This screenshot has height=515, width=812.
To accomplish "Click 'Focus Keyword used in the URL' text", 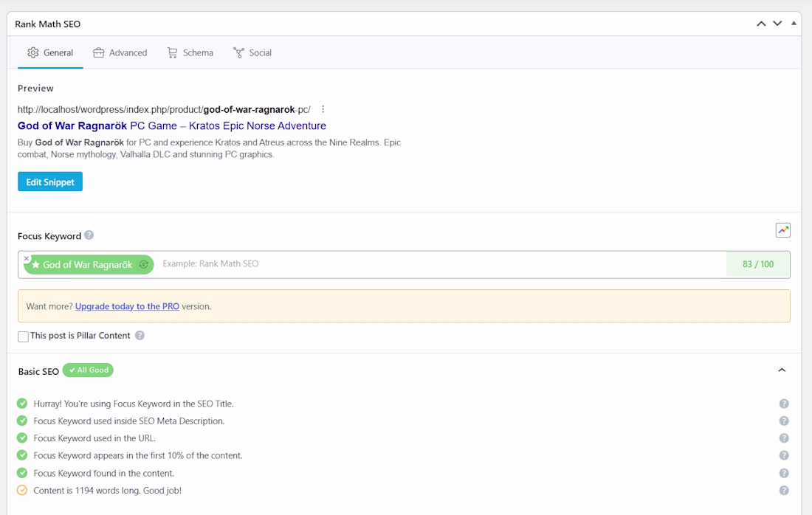I will point(94,438).
